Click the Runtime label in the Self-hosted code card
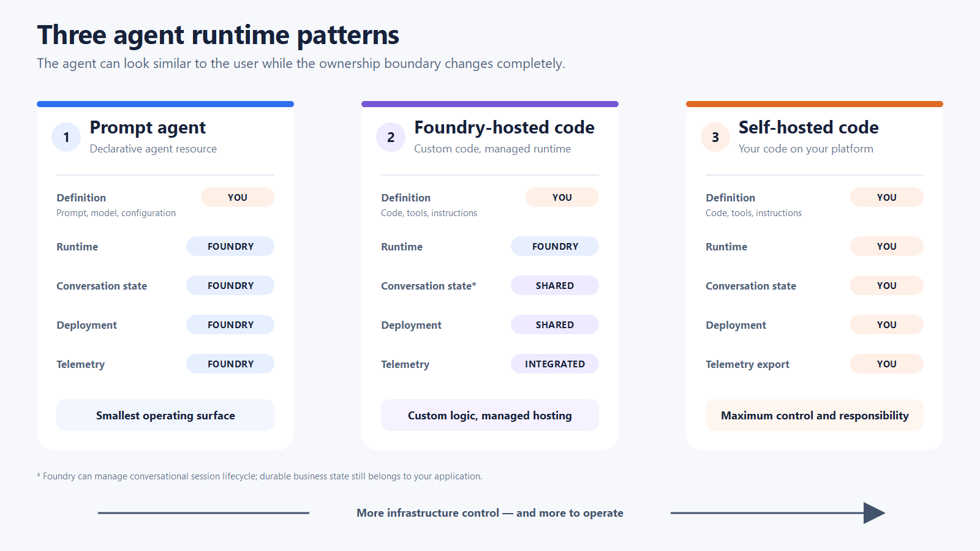980x551 pixels. (726, 247)
